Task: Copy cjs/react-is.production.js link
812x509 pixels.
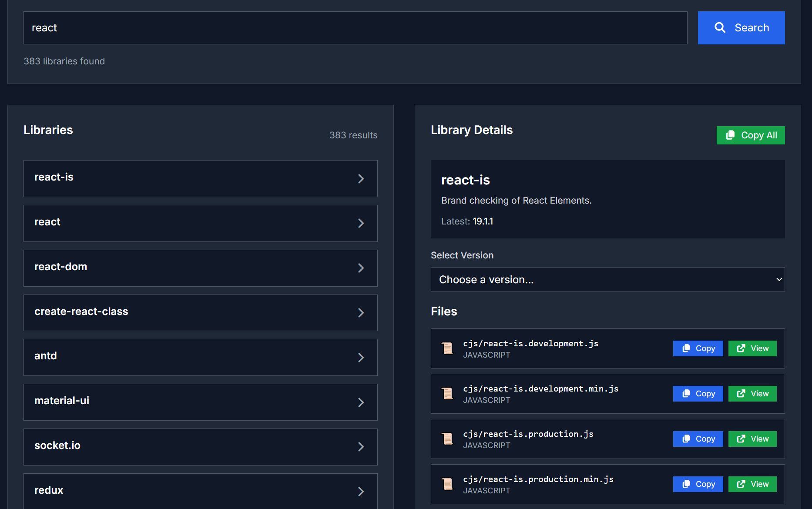Action: tap(698, 439)
